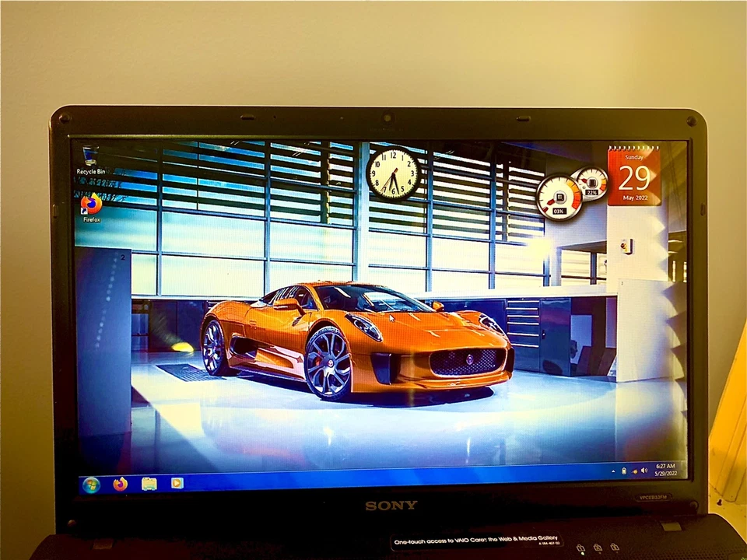Open Windows Explorer from the taskbar

click(x=149, y=484)
